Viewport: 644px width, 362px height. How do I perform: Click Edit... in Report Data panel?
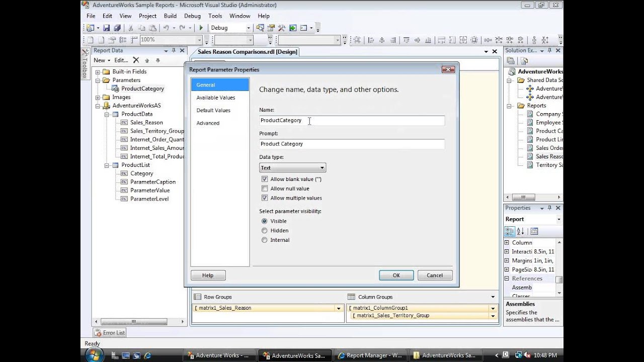121,60
